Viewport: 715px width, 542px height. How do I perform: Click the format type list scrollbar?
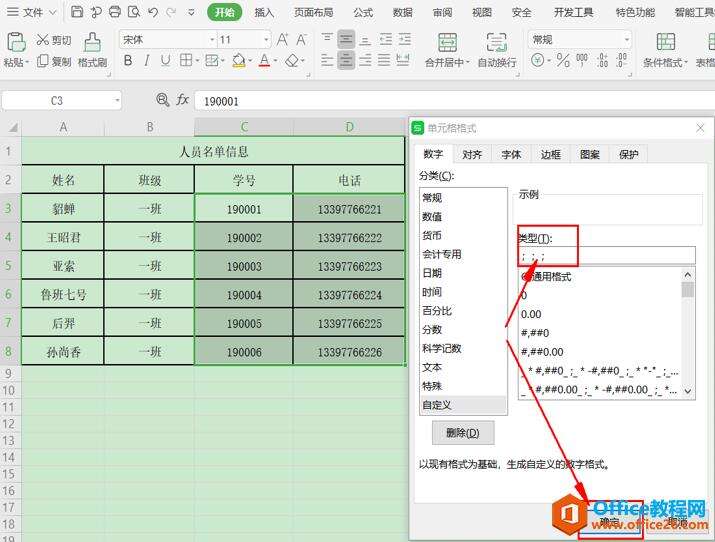[687, 330]
